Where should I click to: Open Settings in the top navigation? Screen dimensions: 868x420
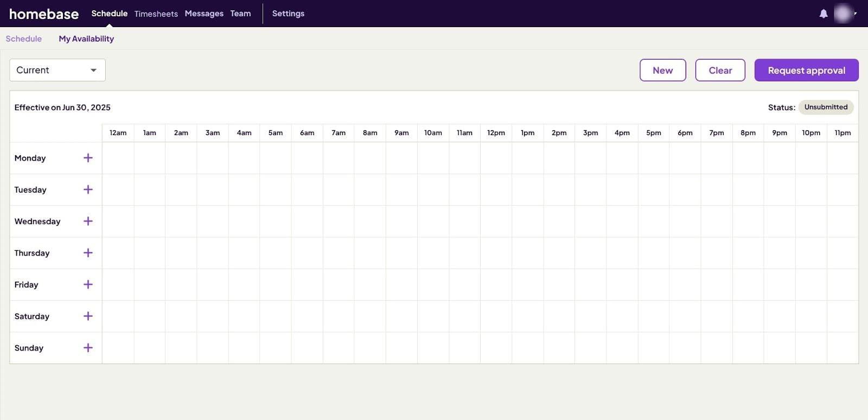point(288,14)
